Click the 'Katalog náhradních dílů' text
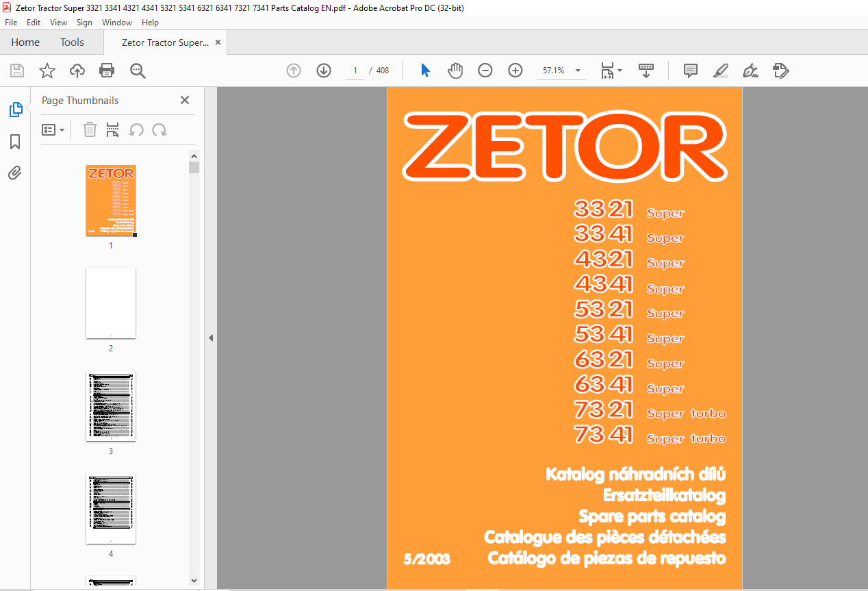The height and width of the screenshot is (591, 868). pyautogui.click(x=635, y=474)
